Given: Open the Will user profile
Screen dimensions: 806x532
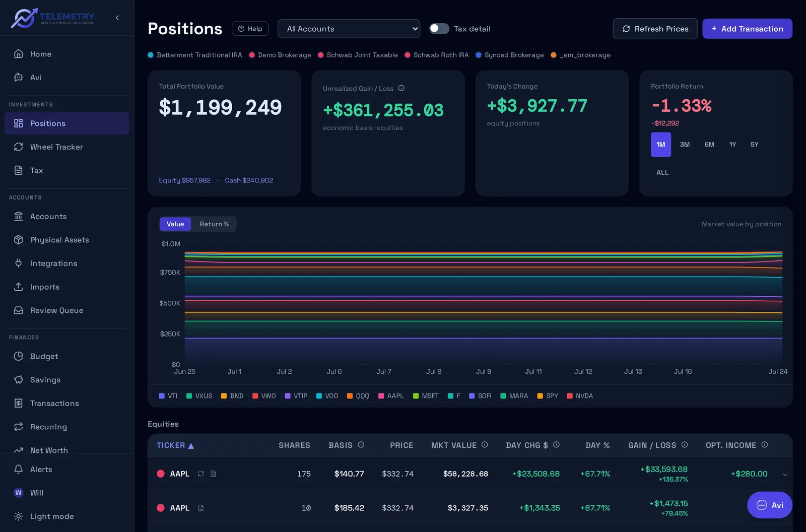Looking at the screenshot, I should [x=66, y=493].
